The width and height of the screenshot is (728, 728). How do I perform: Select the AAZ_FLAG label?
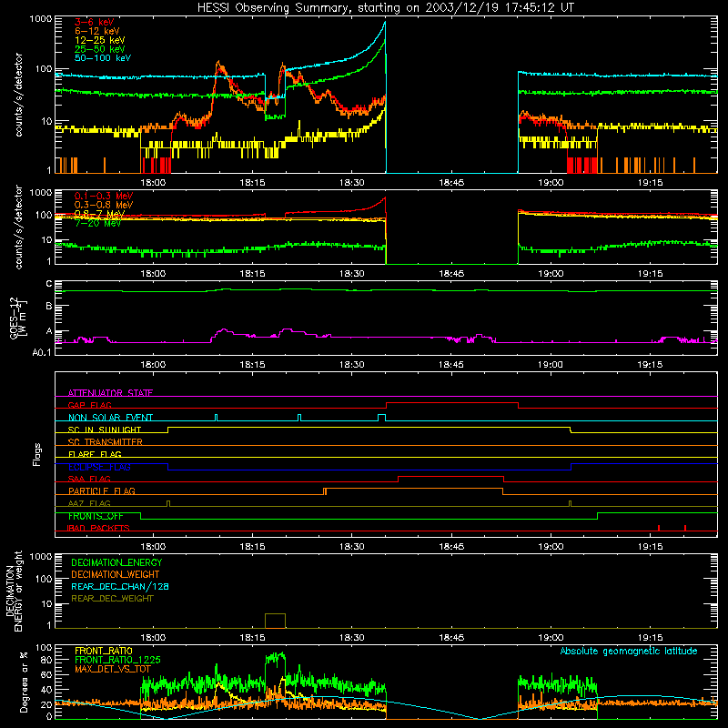point(89,504)
